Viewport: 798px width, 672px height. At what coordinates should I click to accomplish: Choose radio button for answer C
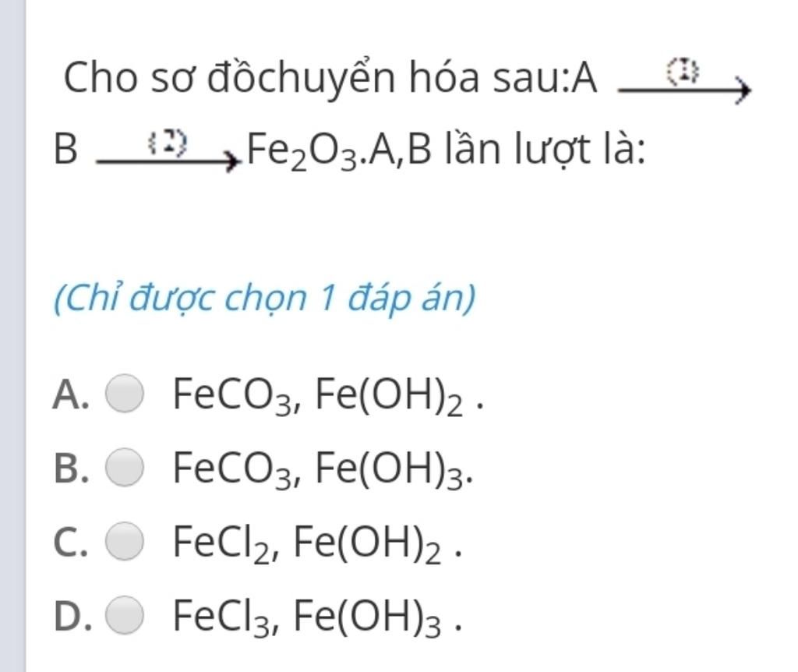click(x=124, y=541)
